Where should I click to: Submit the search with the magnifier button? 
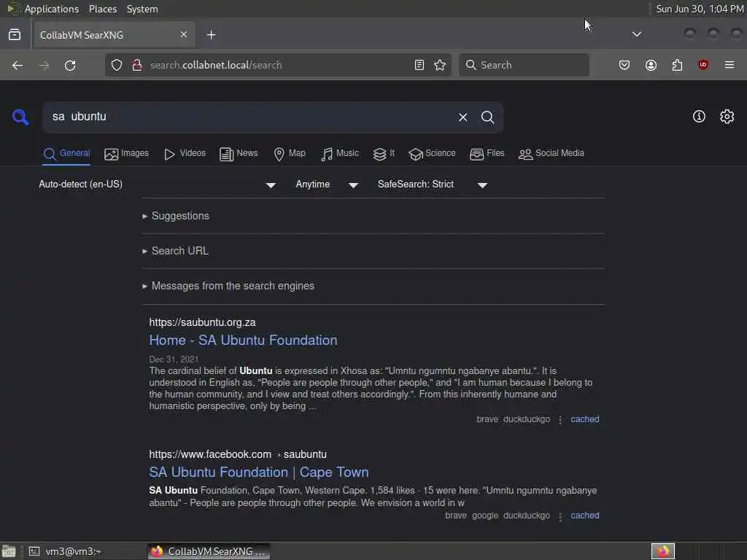pyautogui.click(x=487, y=117)
